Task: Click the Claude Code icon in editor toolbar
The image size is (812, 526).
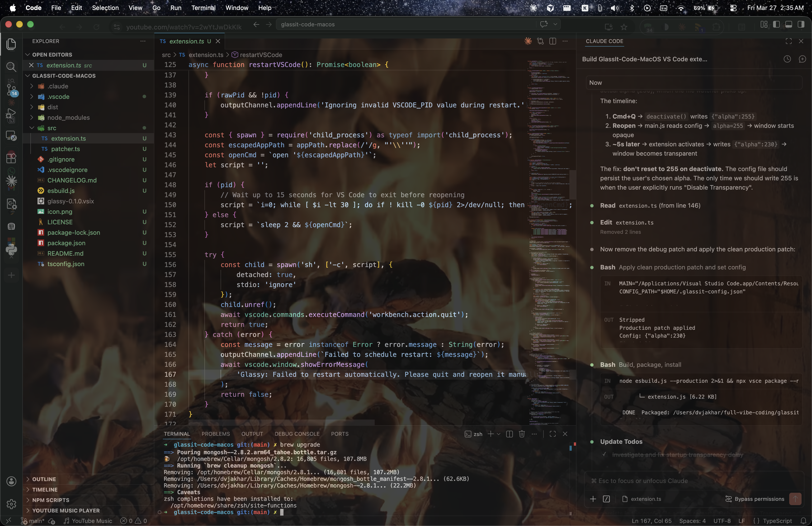Action: (528, 41)
